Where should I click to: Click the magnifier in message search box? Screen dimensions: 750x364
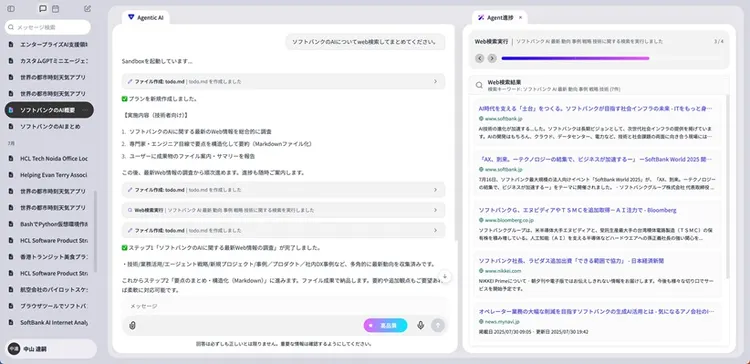click(x=11, y=27)
